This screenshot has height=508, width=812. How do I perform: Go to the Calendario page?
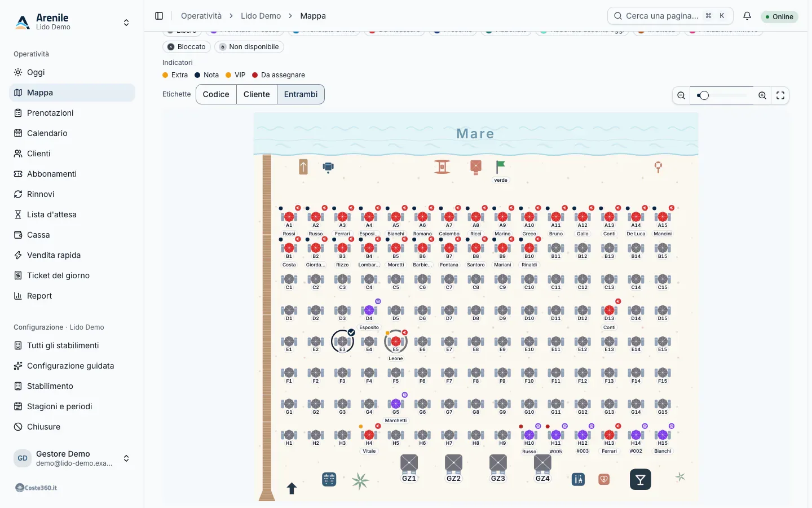click(72, 133)
